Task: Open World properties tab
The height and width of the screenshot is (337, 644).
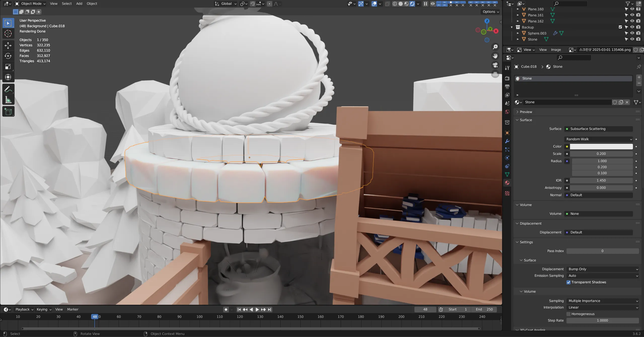Action: 507,112
